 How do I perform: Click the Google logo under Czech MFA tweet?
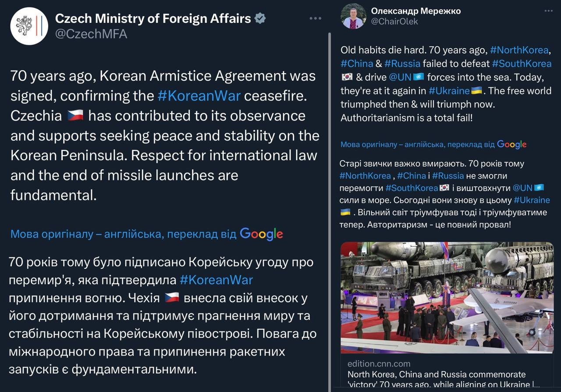[x=261, y=234]
